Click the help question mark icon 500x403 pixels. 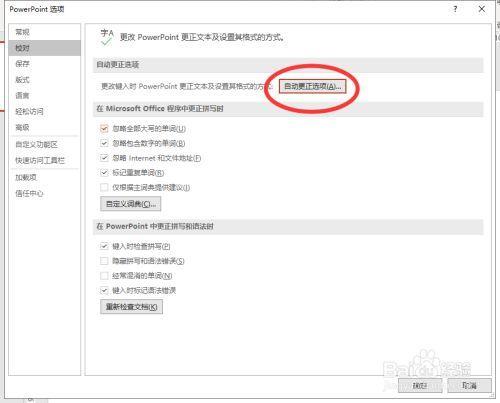click(x=455, y=9)
